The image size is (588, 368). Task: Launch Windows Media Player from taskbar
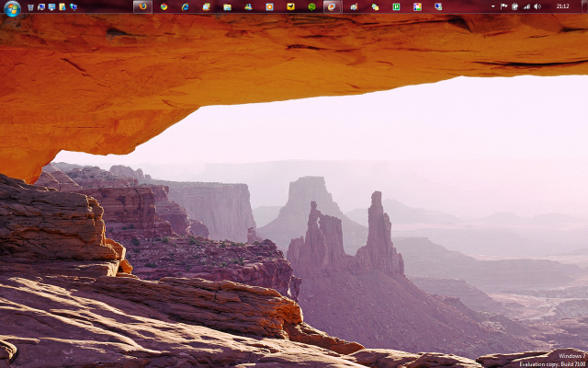click(269, 6)
